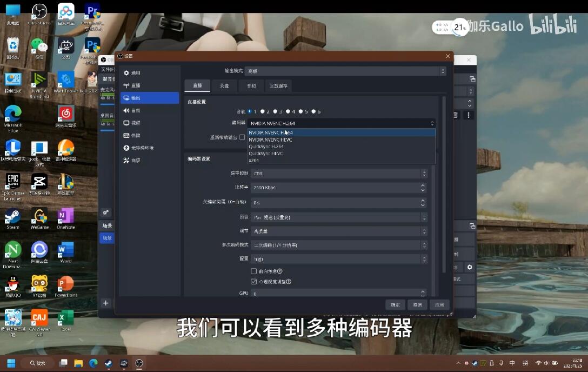Open the Microsoft Edge desktop icon
This screenshot has width=588, height=372.
(13, 119)
